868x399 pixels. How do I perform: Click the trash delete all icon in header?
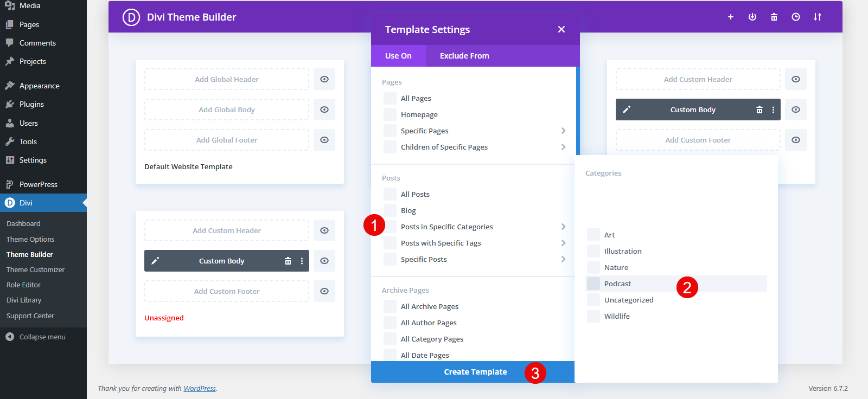pos(774,17)
